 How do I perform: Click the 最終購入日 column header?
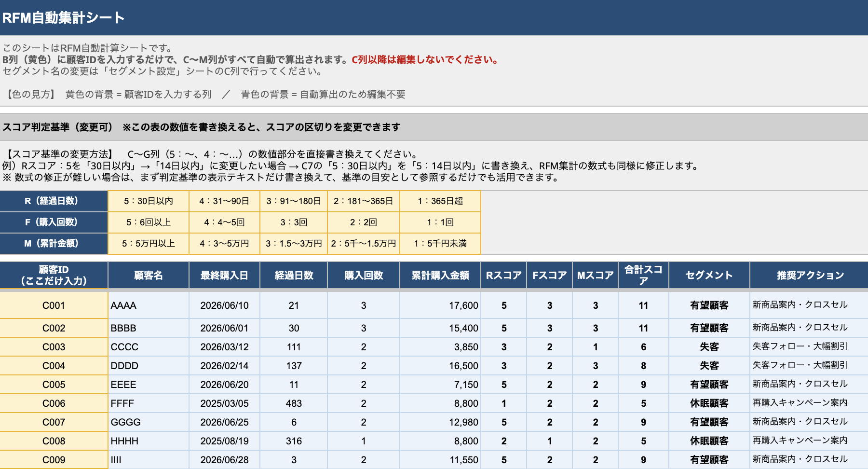pyautogui.click(x=224, y=276)
